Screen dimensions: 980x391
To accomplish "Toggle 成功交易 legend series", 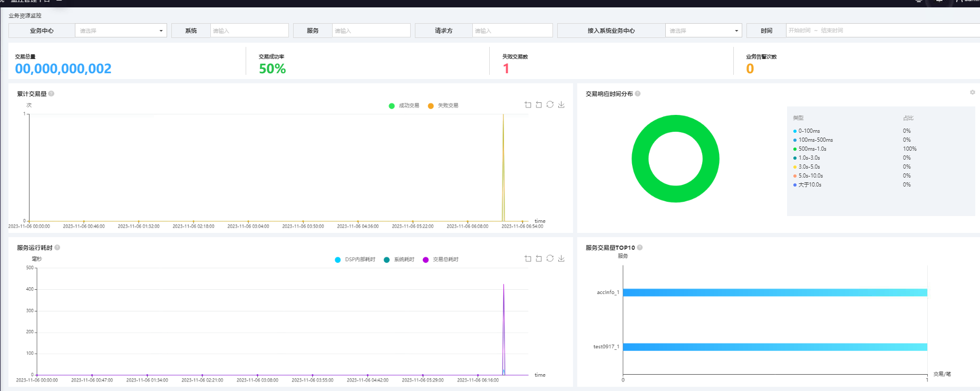I will point(404,106).
